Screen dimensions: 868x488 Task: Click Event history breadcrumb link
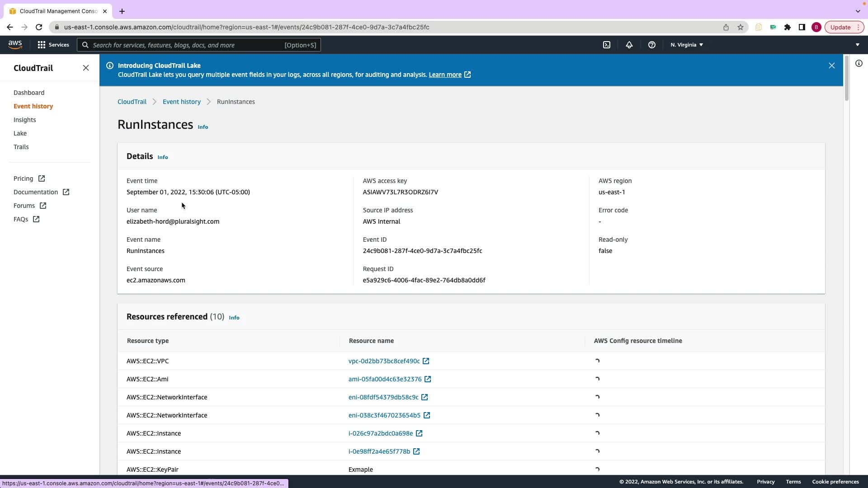coord(181,102)
